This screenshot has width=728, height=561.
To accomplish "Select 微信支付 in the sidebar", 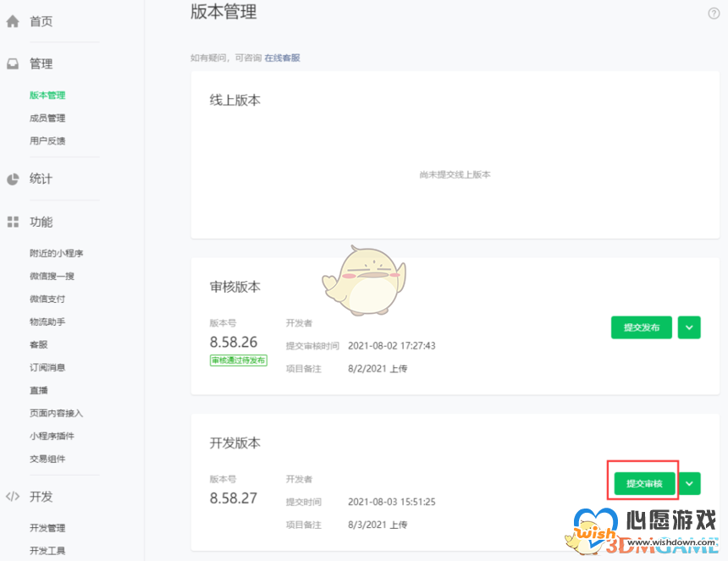I will 47,299.
